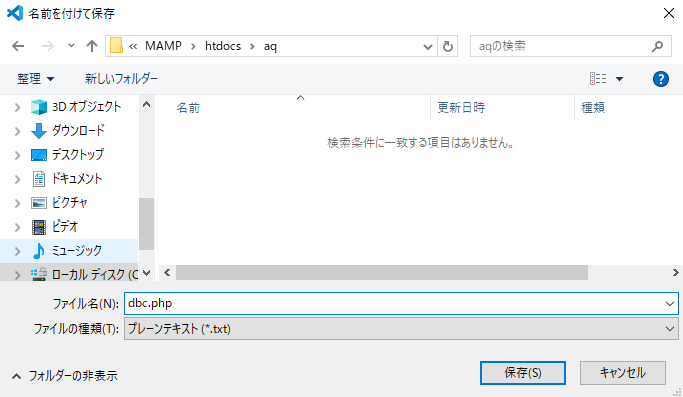This screenshot has height=397, width=683.
Task: Expand chevron after htdocs in path
Action: 252,46
